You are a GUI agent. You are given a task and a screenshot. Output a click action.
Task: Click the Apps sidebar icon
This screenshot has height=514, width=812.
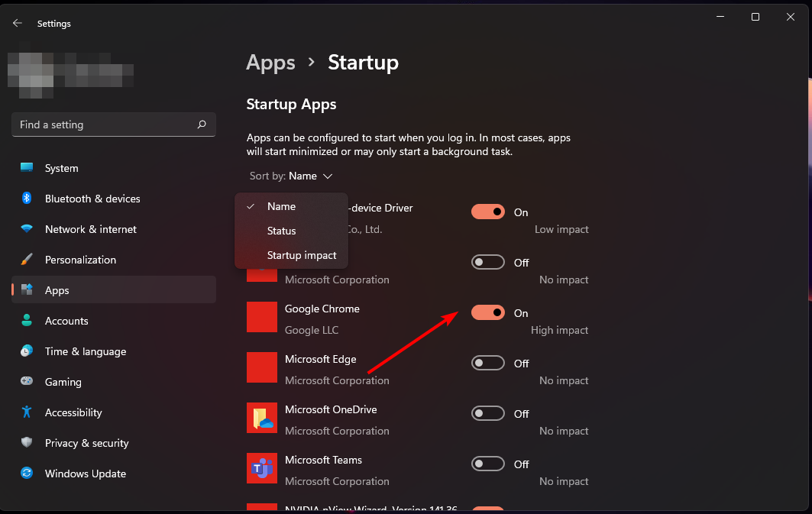[x=27, y=290]
